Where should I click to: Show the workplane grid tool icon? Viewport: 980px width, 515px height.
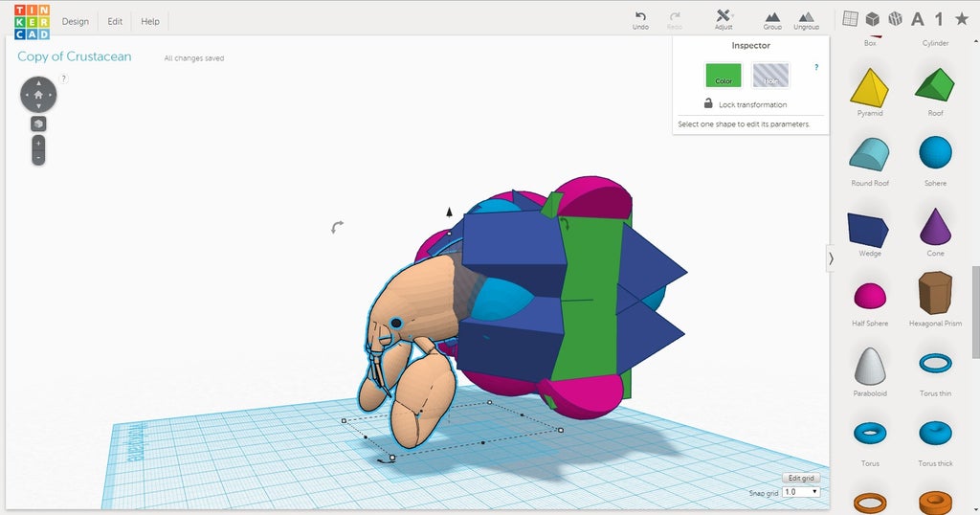click(850, 19)
